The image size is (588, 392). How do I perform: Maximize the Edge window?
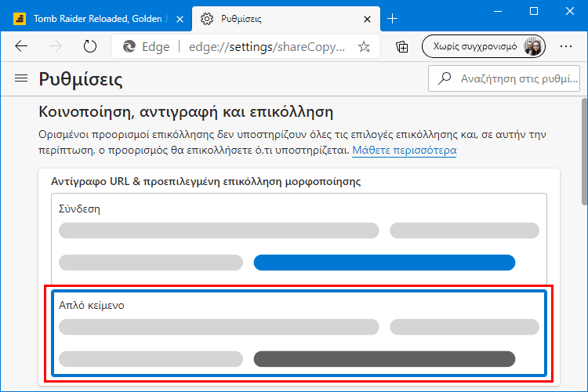tap(534, 11)
